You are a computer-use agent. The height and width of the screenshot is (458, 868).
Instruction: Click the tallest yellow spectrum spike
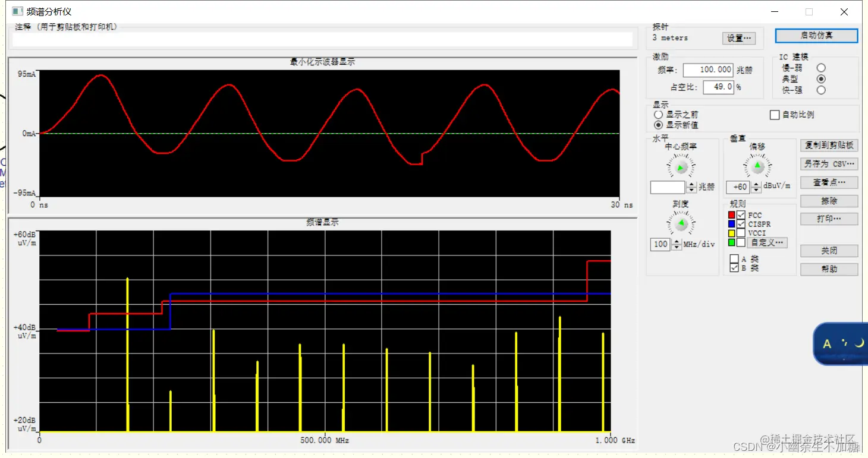click(127, 354)
